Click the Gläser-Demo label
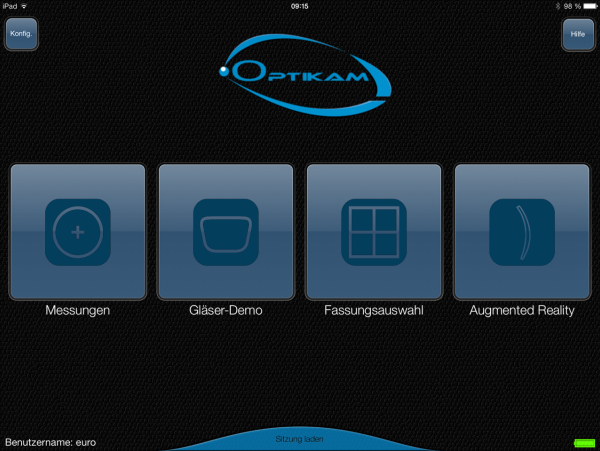The height and width of the screenshot is (451, 600). 226,310
